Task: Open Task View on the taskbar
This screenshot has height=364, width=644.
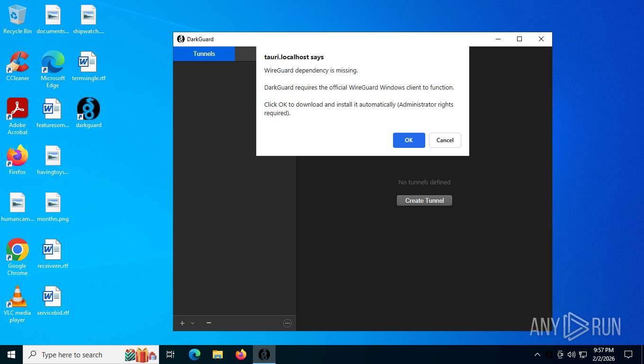Action: (171, 355)
